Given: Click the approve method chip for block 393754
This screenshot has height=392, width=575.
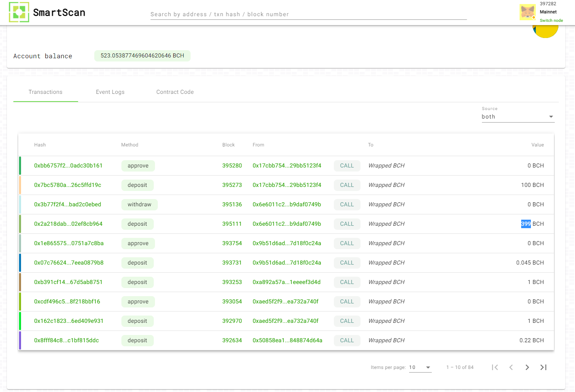Looking at the screenshot, I should [138, 244].
